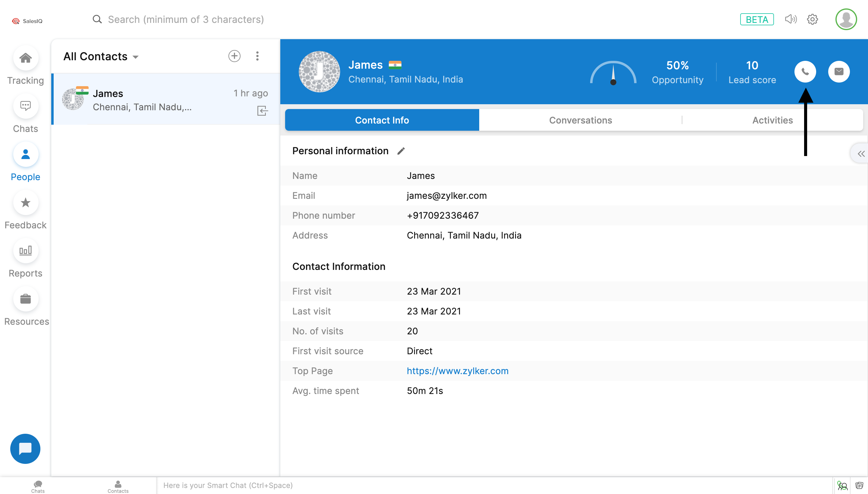The image size is (868, 494).
Task: Open the Reports chart icon
Action: click(x=25, y=251)
